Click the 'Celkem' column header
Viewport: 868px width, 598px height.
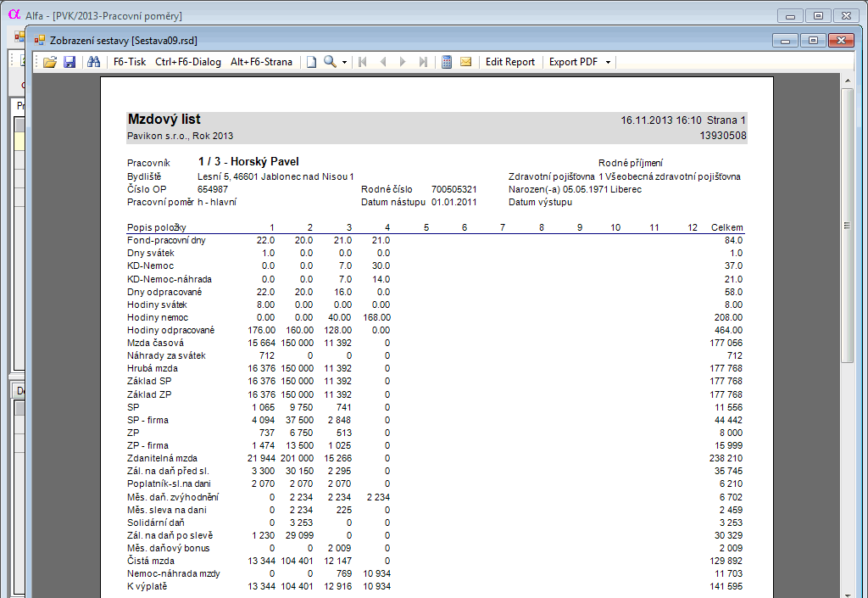click(x=726, y=227)
